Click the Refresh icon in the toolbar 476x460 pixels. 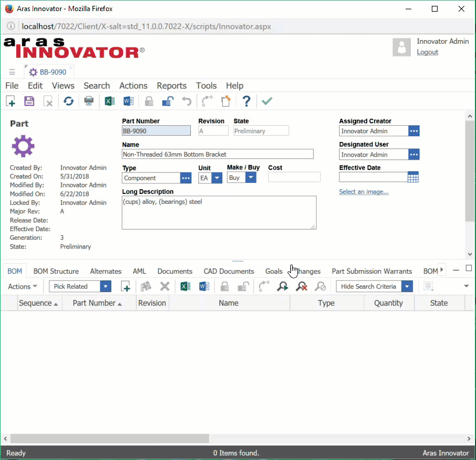click(x=69, y=101)
